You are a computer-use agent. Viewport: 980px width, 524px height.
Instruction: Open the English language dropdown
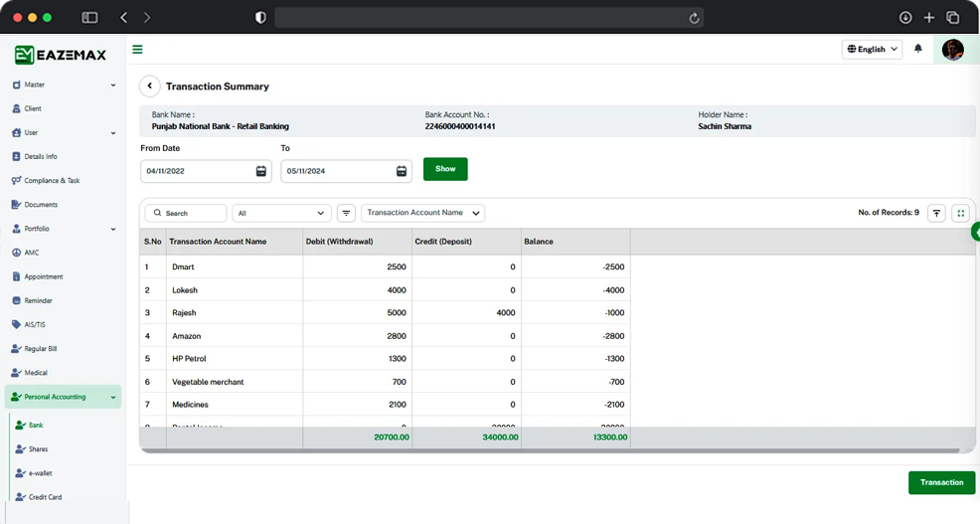[x=872, y=50]
